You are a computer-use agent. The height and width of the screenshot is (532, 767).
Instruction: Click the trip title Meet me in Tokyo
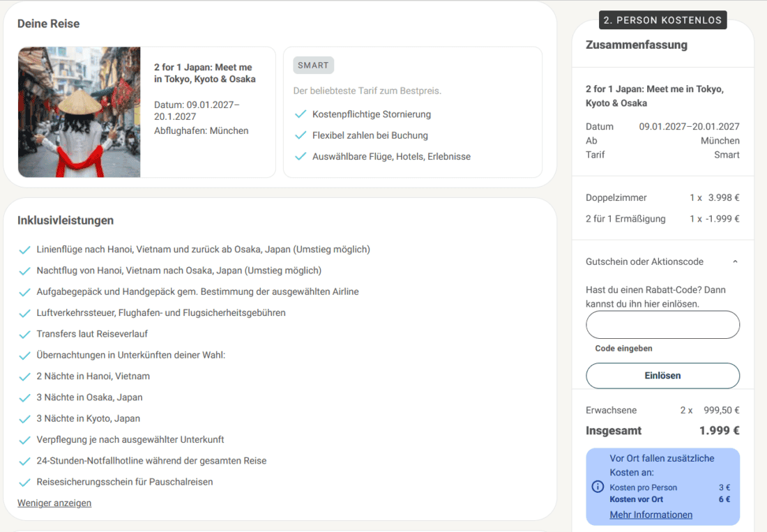[x=204, y=73]
